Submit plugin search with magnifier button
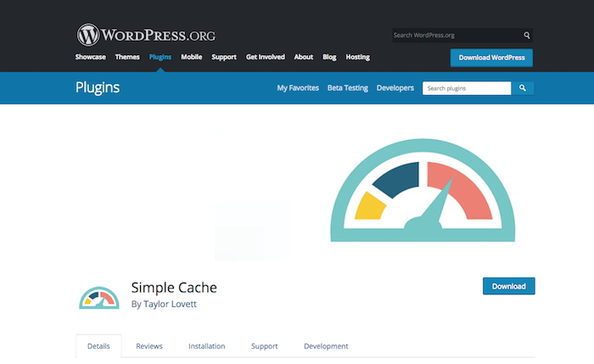Viewport: 594px width, 364px height. (523, 88)
